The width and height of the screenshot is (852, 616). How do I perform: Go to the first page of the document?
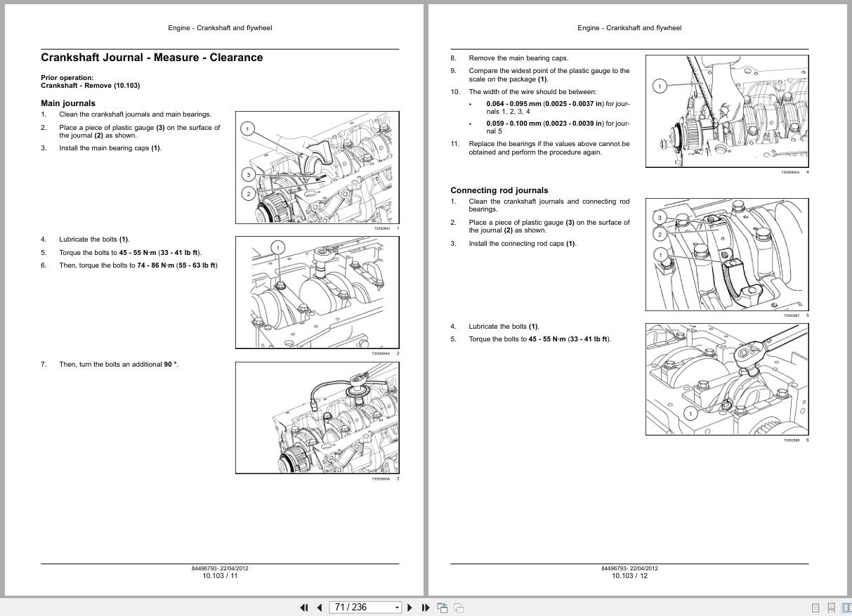304,607
